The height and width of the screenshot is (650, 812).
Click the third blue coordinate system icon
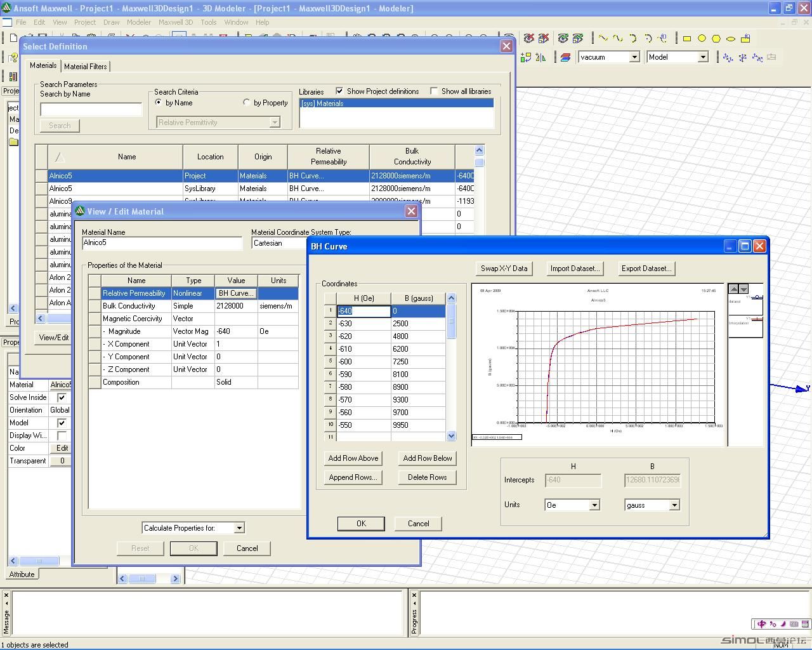pyautogui.click(x=757, y=57)
